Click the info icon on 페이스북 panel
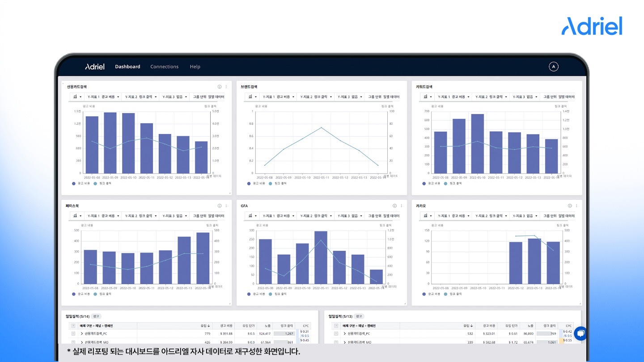Image resolution: width=644 pixels, height=362 pixels. [220, 206]
